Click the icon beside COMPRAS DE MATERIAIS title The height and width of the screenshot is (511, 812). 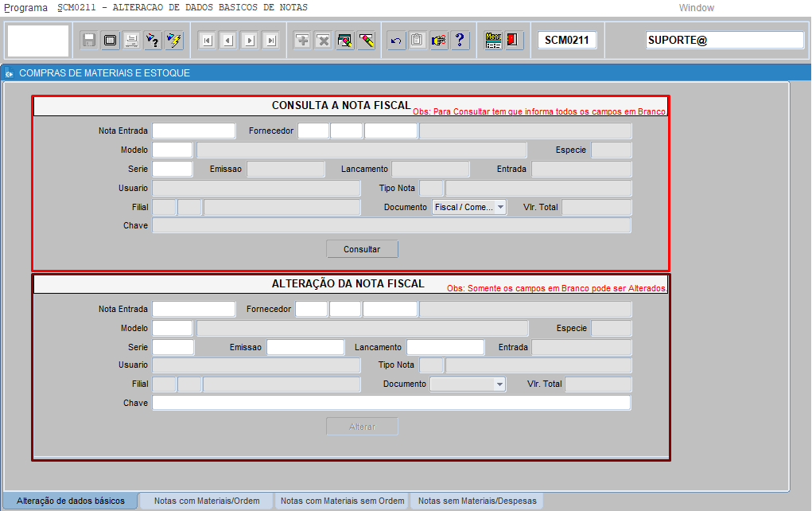tap(10, 73)
